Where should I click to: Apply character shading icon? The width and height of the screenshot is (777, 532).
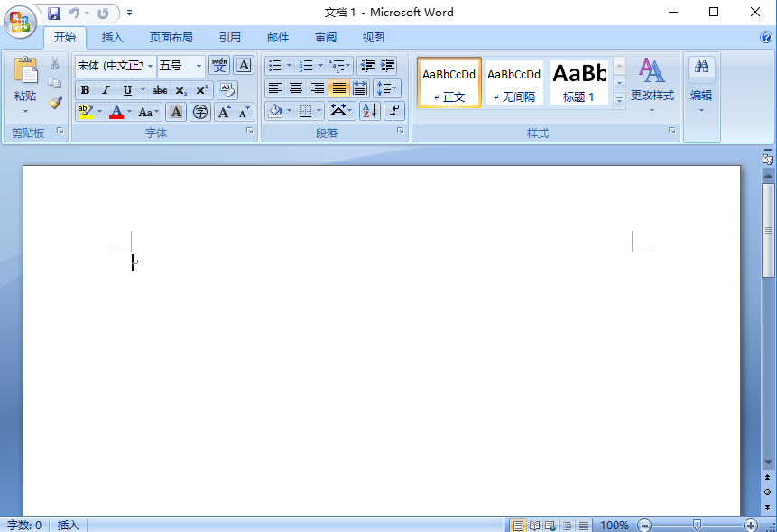pyautogui.click(x=176, y=112)
